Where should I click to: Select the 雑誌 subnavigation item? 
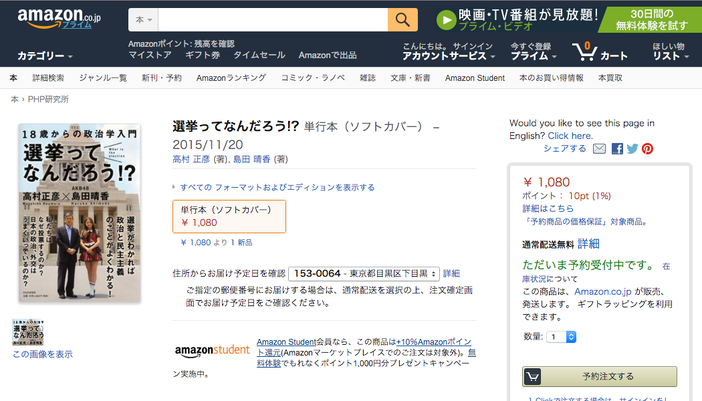point(368,78)
